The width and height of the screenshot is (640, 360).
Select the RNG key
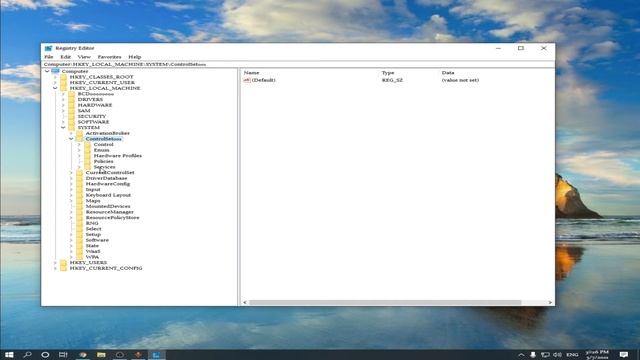pos(92,223)
